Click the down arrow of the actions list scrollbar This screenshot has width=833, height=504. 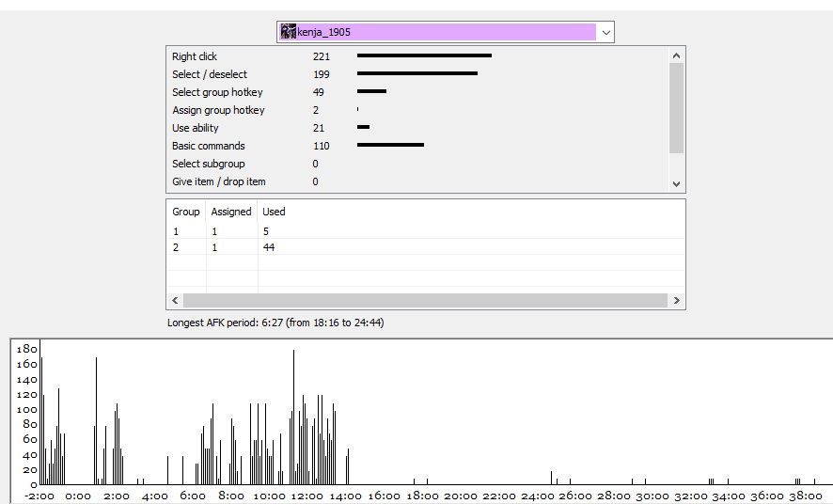(x=676, y=183)
